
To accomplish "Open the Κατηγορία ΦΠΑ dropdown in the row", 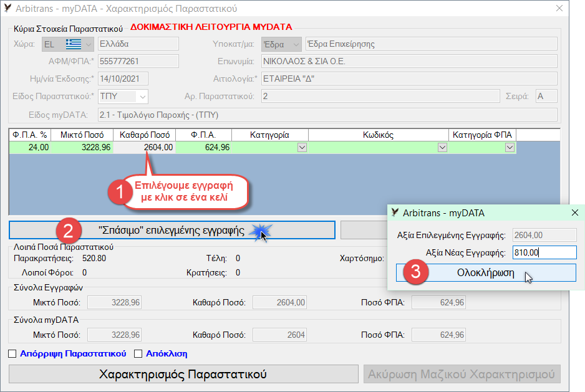I will pyautogui.click(x=510, y=147).
